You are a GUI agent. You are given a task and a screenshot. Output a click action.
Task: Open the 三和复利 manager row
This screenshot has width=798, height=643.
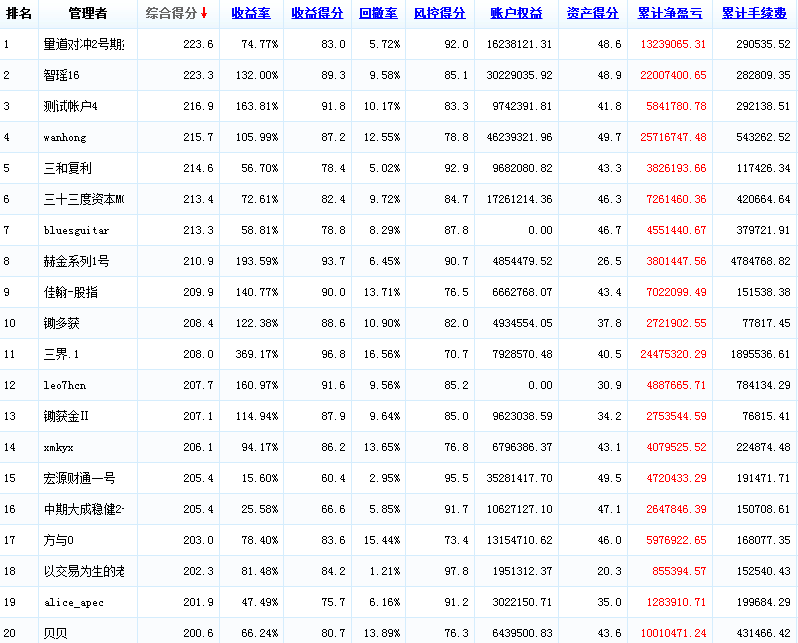click(67, 168)
